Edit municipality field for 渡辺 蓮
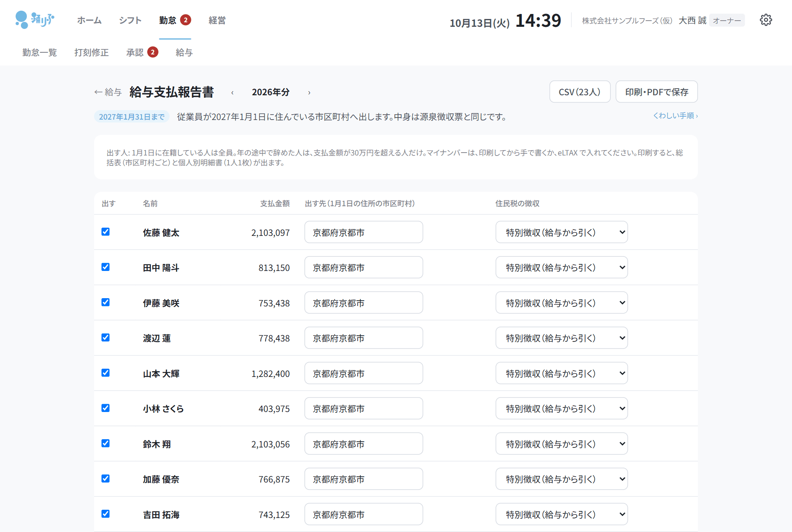This screenshot has height=532, width=792. (364, 338)
